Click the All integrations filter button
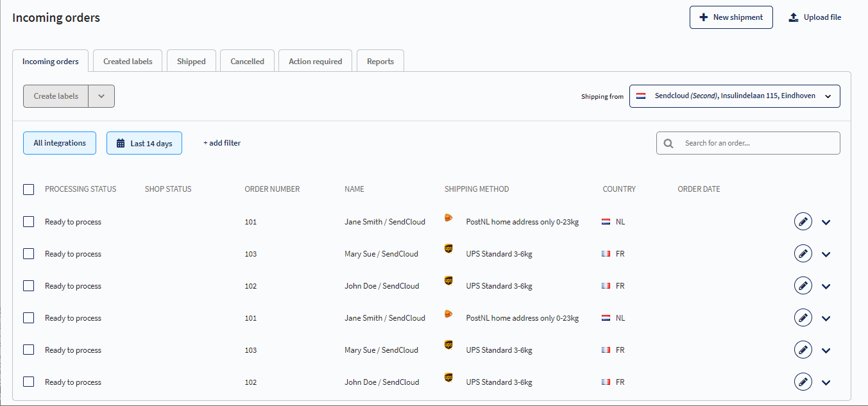The width and height of the screenshot is (868, 406). 60,143
